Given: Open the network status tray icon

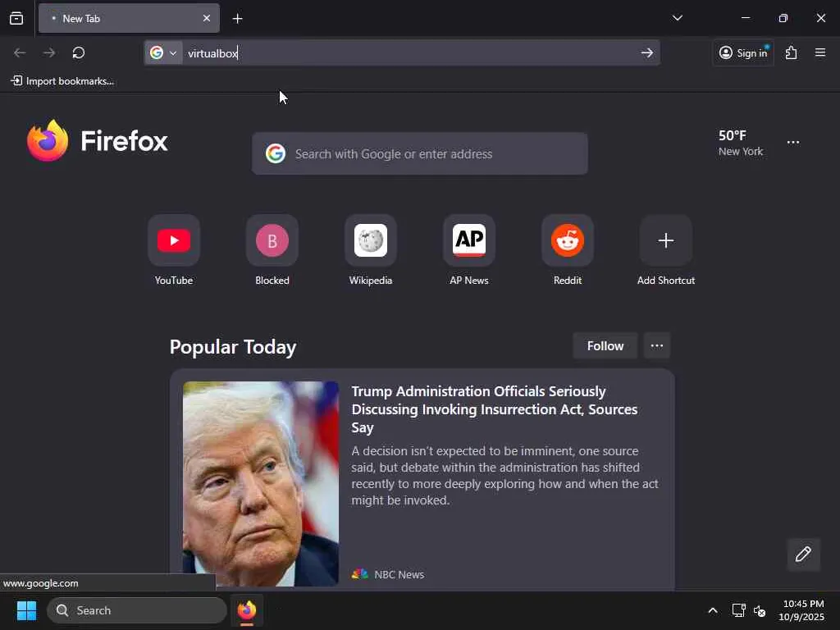Looking at the screenshot, I should click(739, 610).
